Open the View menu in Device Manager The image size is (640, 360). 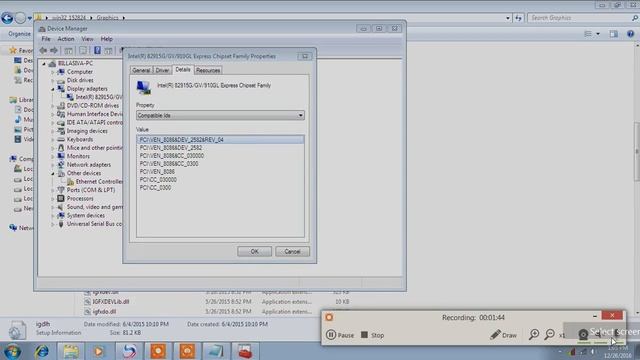[x=87, y=39]
